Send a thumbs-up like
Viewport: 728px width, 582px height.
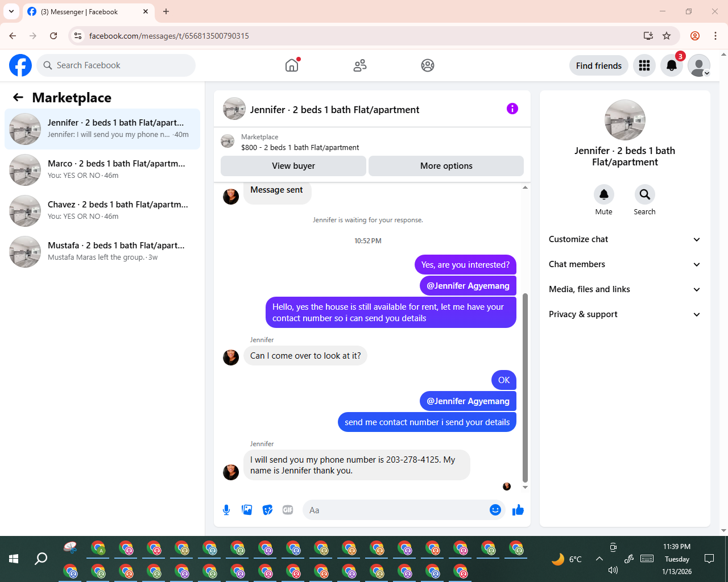(x=518, y=510)
